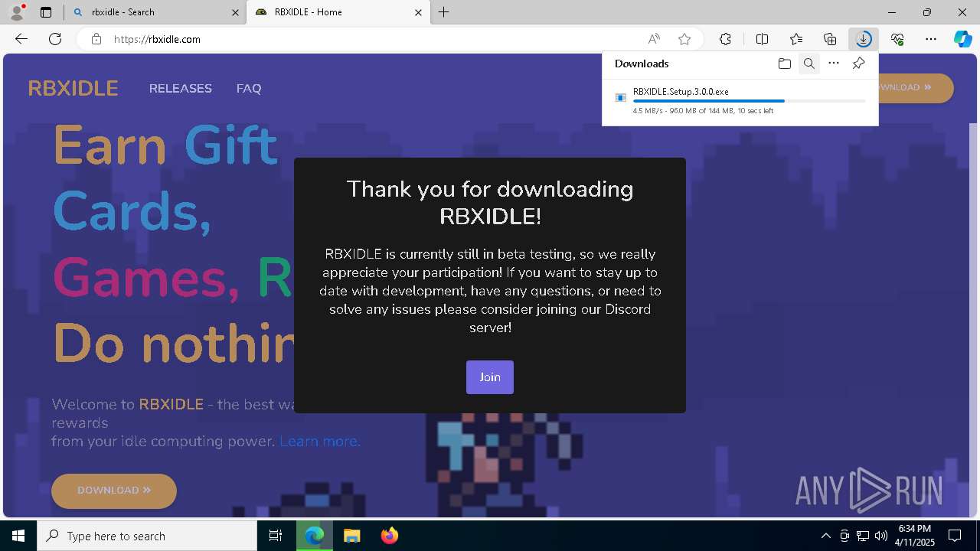Viewport: 980px width, 551px height.
Task: Open Collections icon in toolbar
Action: 830,39
